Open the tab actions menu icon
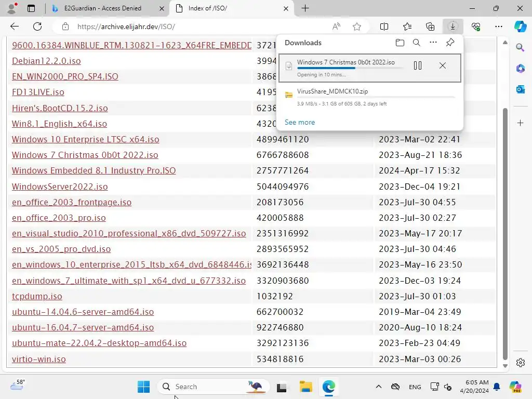Screen dimensions: 532x399 (x=31, y=8)
